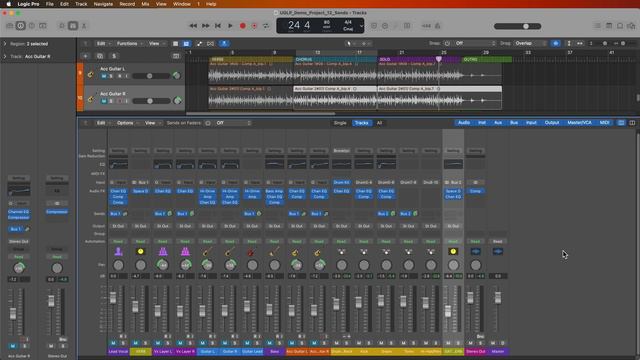Click the Guitar Lead red guitar icon

252,251
